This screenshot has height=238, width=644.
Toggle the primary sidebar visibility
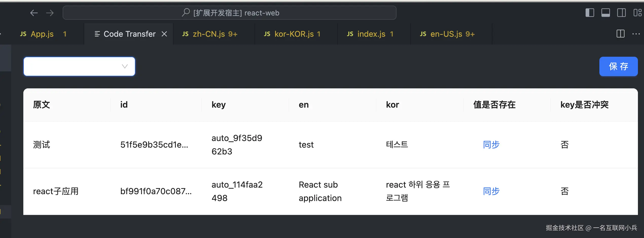[x=589, y=13]
